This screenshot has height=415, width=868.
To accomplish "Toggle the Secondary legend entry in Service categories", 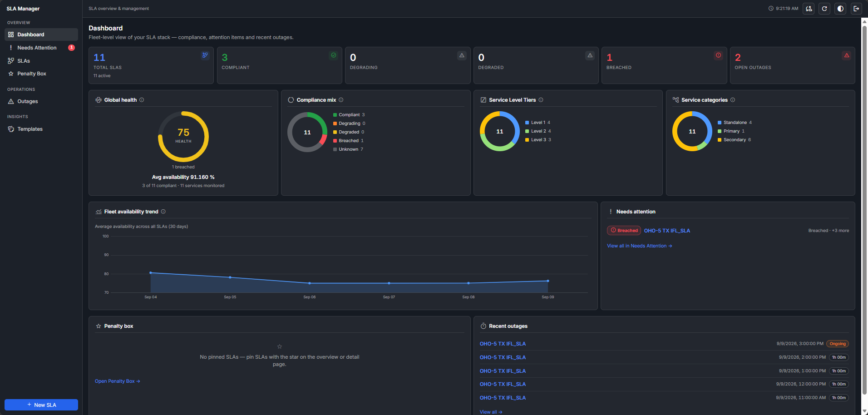I will [734, 140].
